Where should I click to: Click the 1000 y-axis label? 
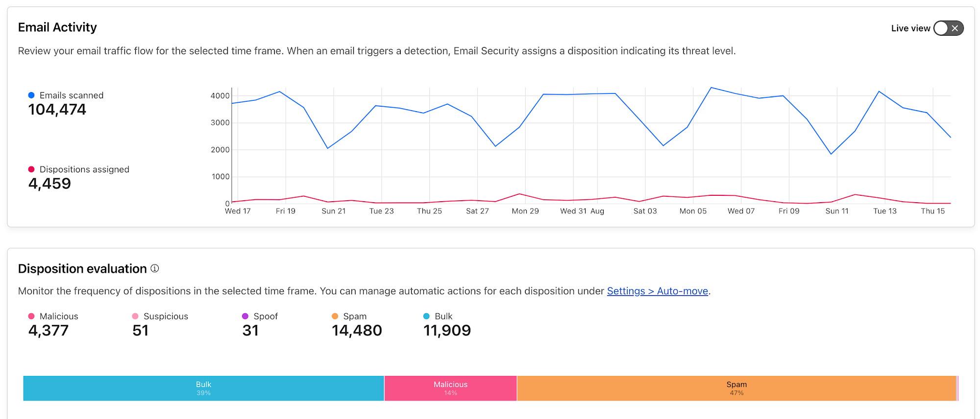tap(220, 177)
